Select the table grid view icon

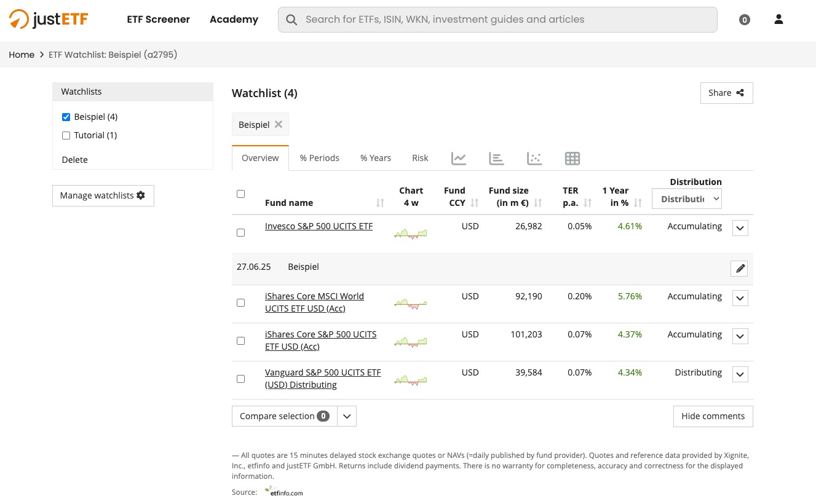click(x=572, y=159)
